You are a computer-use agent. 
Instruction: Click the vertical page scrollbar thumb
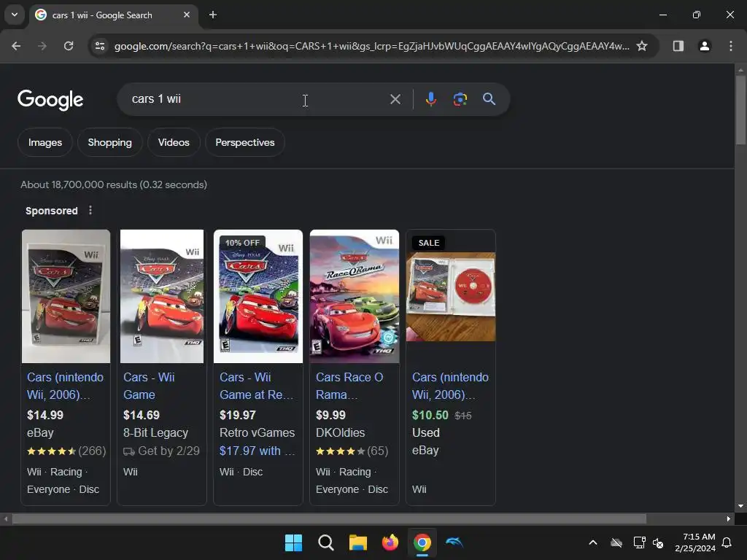740,109
